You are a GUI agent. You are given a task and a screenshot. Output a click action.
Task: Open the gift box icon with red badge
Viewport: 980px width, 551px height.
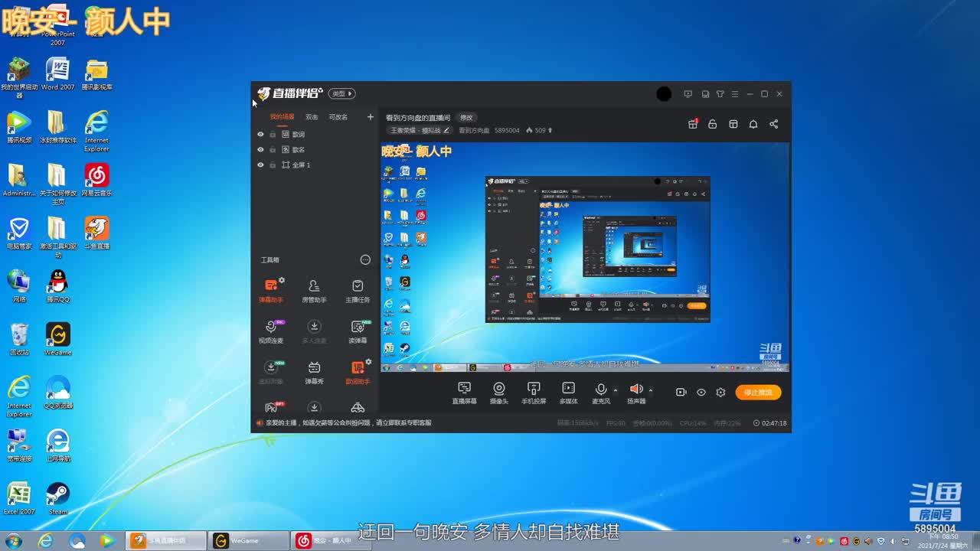693,124
